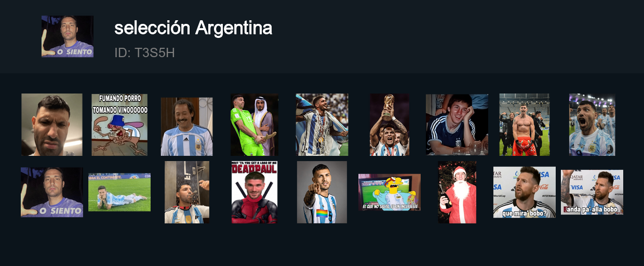Select the 'que mira' bobo?' sticker
Image resolution: width=644 pixels, height=266 pixels.
[524, 192]
